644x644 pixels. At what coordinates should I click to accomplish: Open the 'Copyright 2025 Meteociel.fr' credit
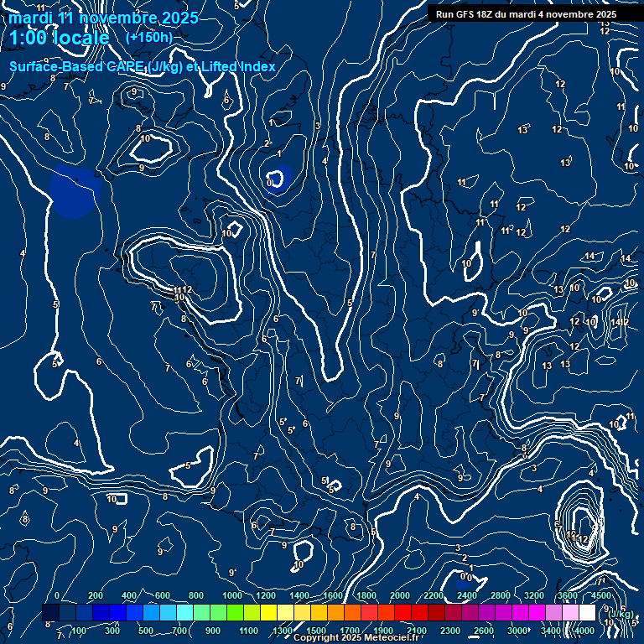[356, 637]
